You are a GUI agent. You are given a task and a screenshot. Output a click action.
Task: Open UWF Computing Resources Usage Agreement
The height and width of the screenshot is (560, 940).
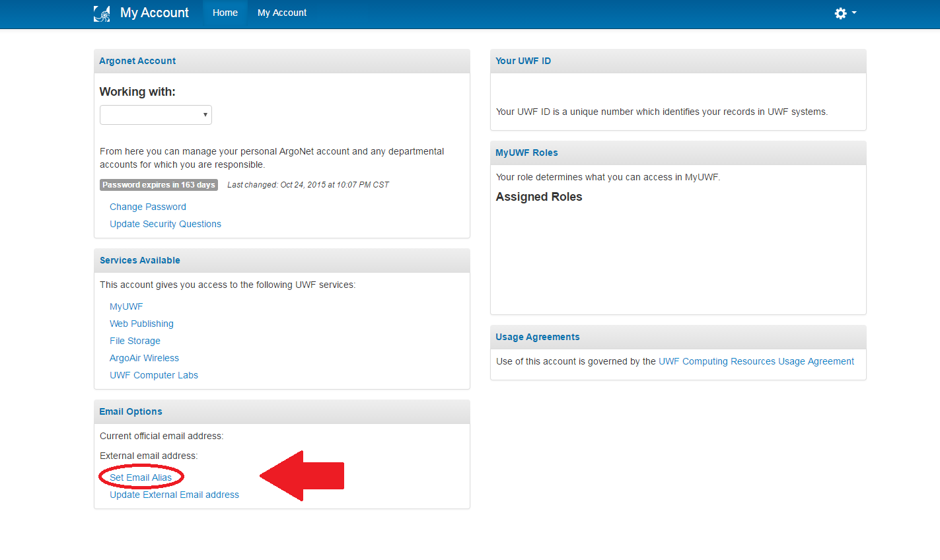pyautogui.click(x=756, y=361)
